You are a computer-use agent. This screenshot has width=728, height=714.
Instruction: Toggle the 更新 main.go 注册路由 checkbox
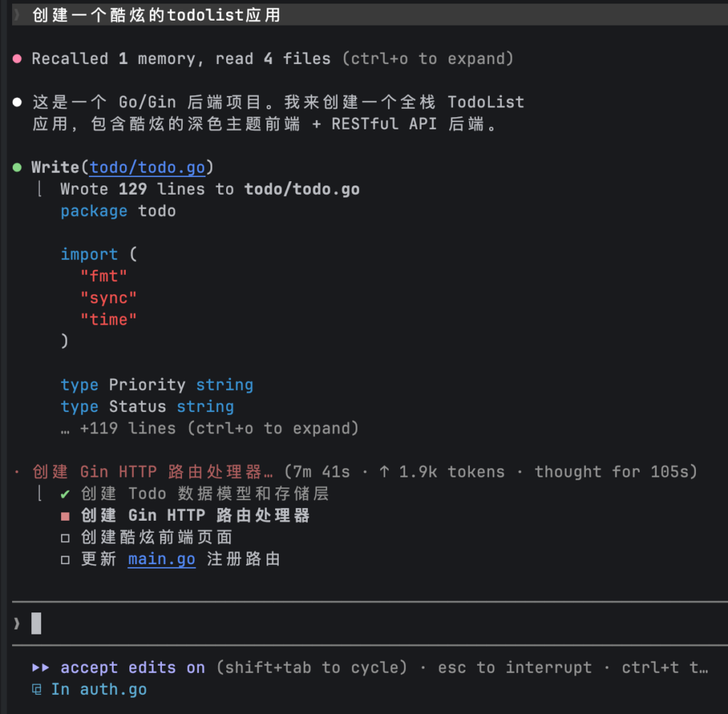(65, 560)
